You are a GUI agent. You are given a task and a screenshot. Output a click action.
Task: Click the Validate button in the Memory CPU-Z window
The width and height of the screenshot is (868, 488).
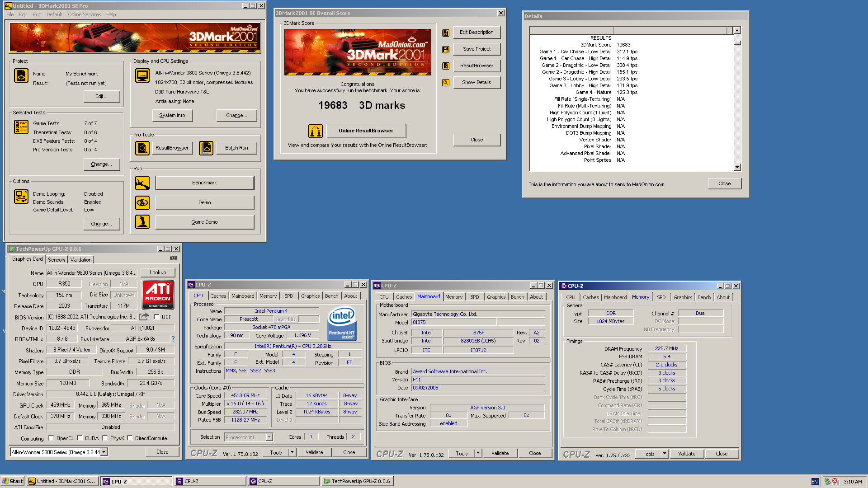(687, 454)
